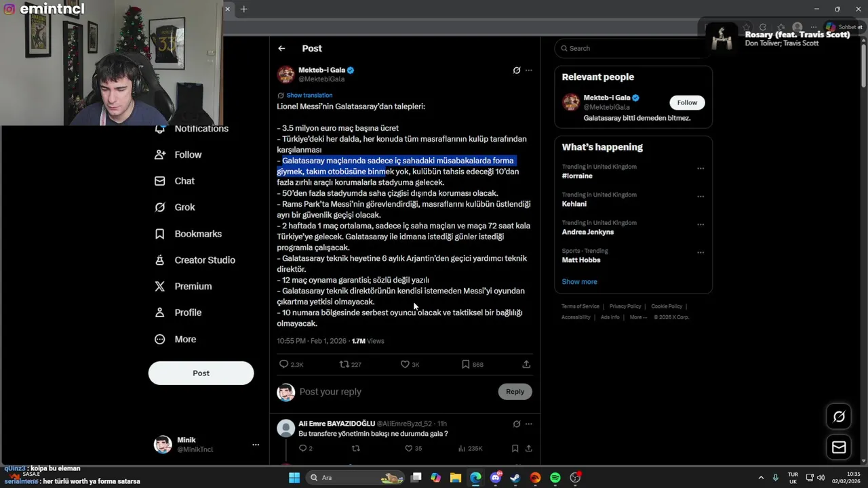
Task: Click the Reply button
Action: pos(515,391)
